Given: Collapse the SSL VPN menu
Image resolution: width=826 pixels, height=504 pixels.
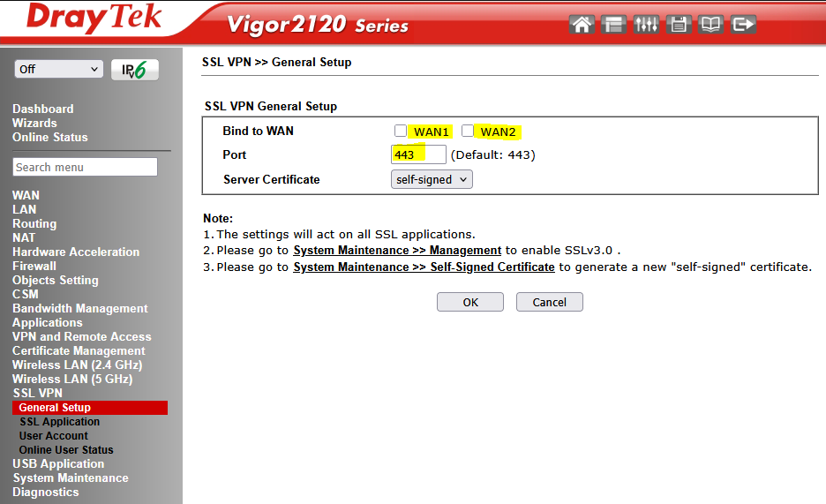Looking at the screenshot, I should (x=37, y=394).
